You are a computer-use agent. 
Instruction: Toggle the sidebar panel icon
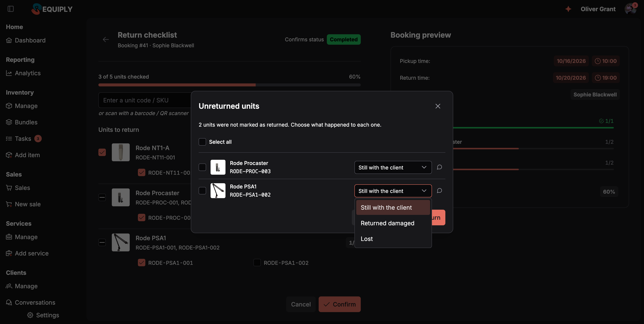pos(10,9)
